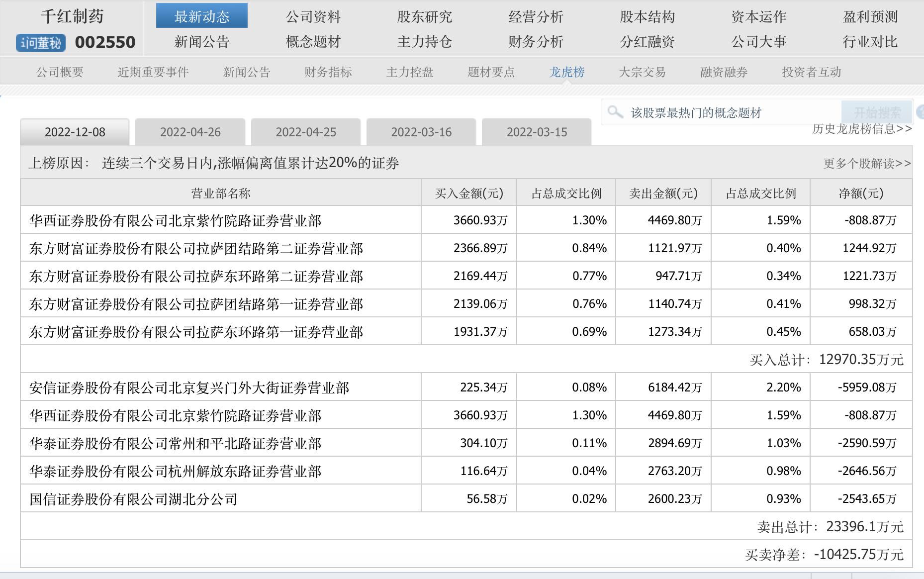Click the magnifier icon in search box
The width and height of the screenshot is (924, 579).
click(x=615, y=112)
